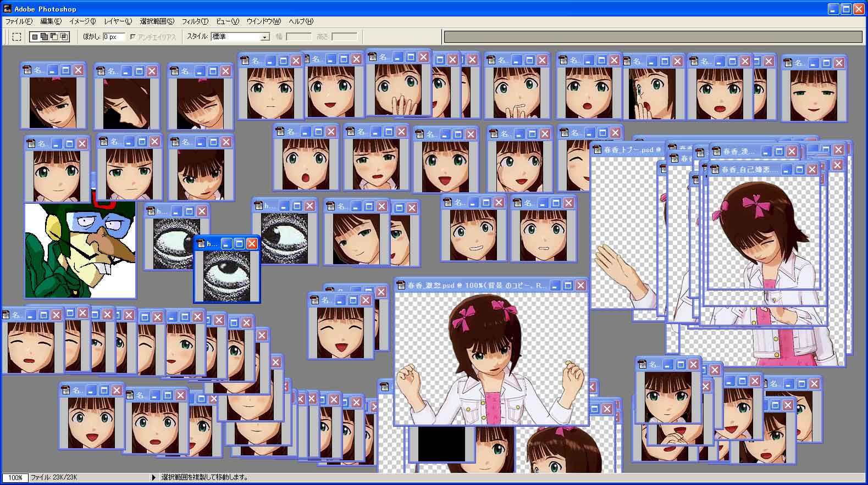
Task: Open the レイヤー(L) menu
Action: [x=118, y=21]
